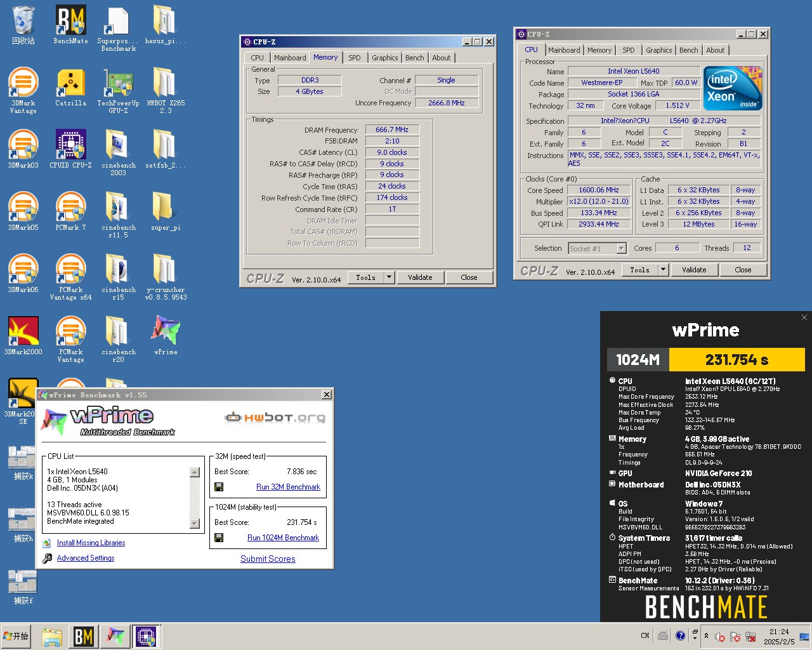Click HWBOT.org logo in wPrime

point(275,417)
